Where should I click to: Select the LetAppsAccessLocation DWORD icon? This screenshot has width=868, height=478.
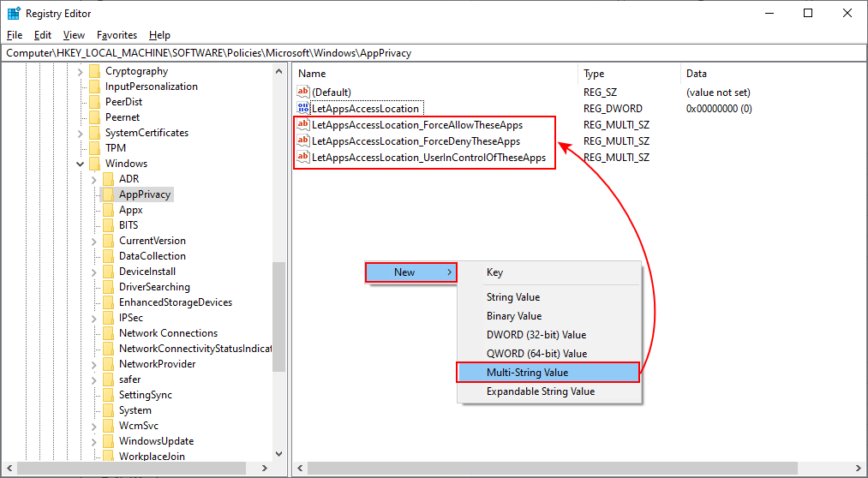click(x=303, y=109)
